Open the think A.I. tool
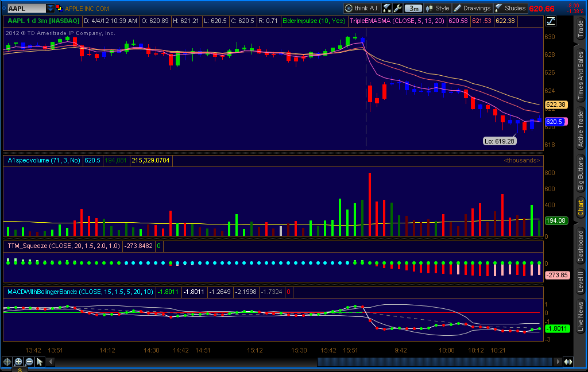The width and height of the screenshot is (588, 372). (362, 8)
